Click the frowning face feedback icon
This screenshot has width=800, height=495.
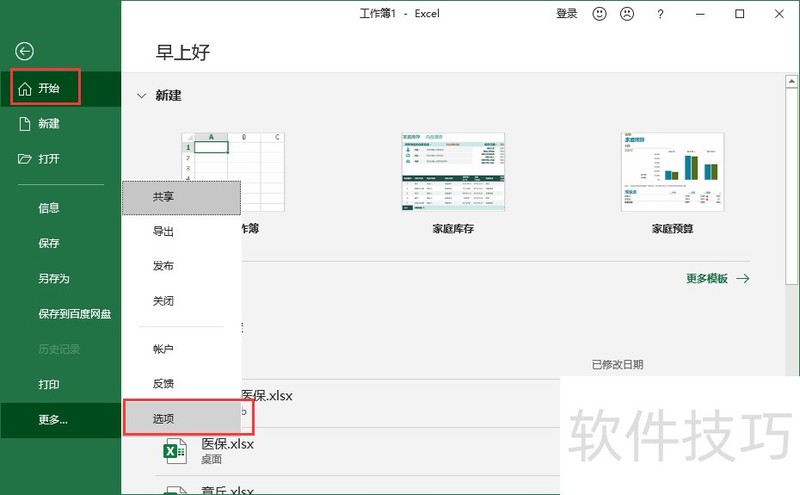point(627,14)
